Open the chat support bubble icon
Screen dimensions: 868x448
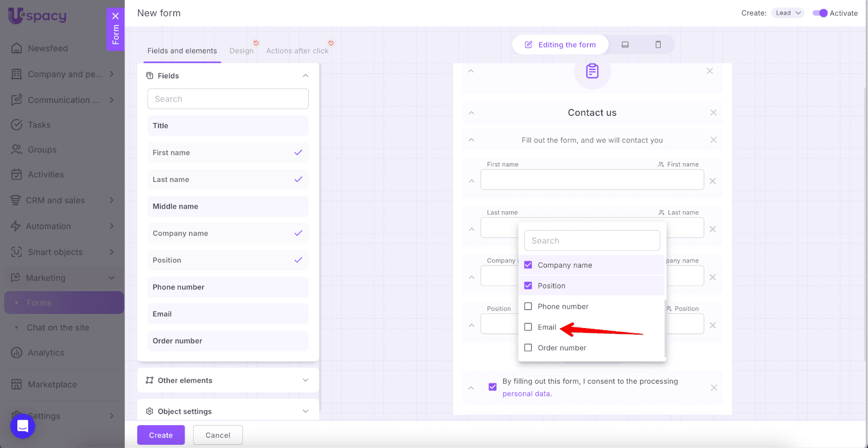click(23, 426)
